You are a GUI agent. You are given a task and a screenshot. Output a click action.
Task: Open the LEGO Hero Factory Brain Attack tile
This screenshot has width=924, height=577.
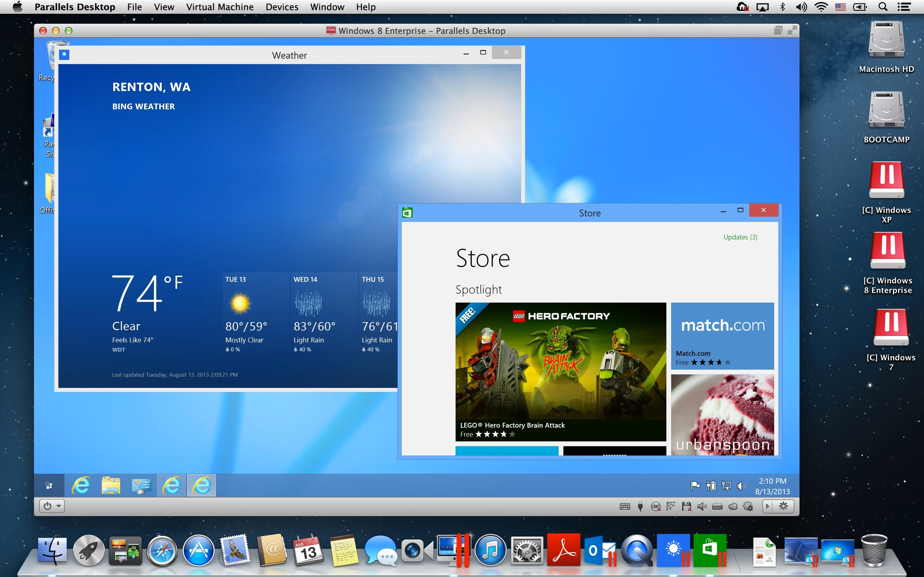[x=560, y=372]
